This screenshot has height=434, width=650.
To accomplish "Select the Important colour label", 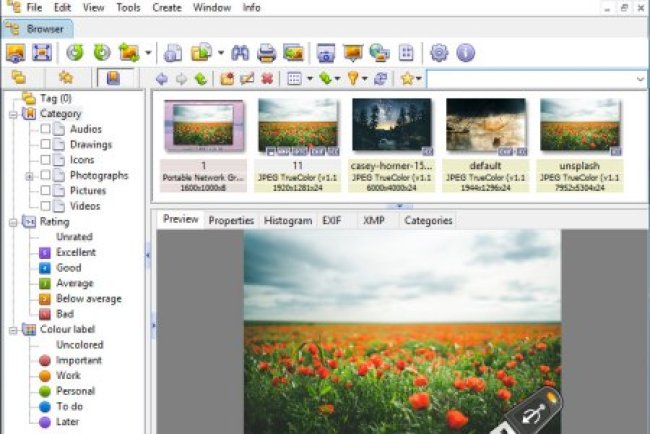I will pyautogui.click(x=77, y=360).
